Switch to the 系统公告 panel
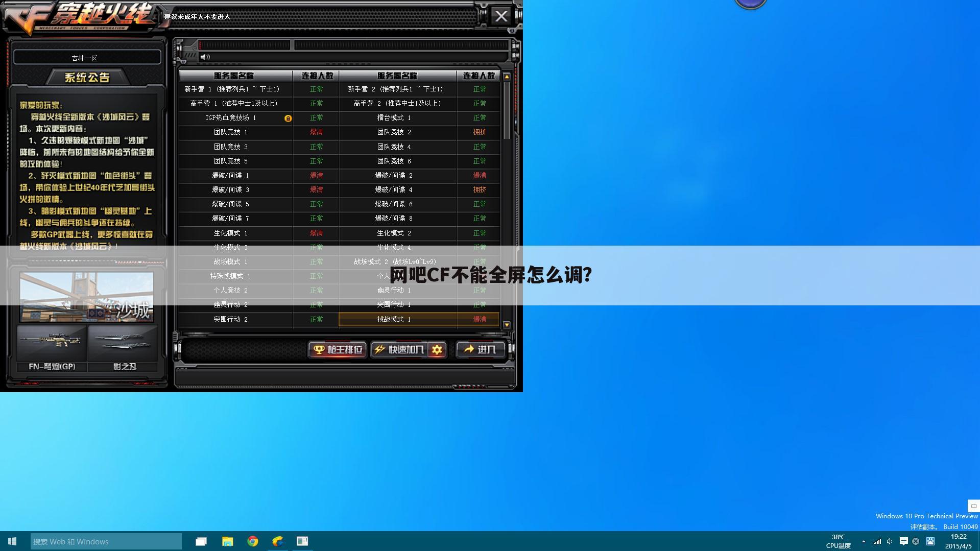The width and height of the screenshot is (980, 551). (x=87, y=77)
